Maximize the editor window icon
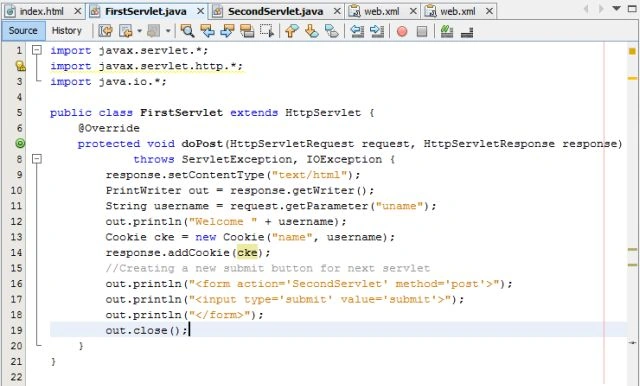This screenshot has height=386, width=640. tap(633, 8)
